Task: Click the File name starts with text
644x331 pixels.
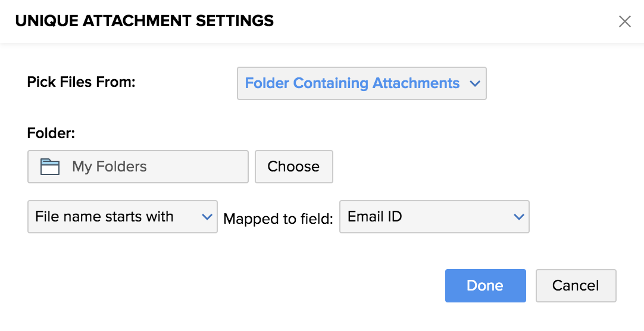Action: coord(104,217)
